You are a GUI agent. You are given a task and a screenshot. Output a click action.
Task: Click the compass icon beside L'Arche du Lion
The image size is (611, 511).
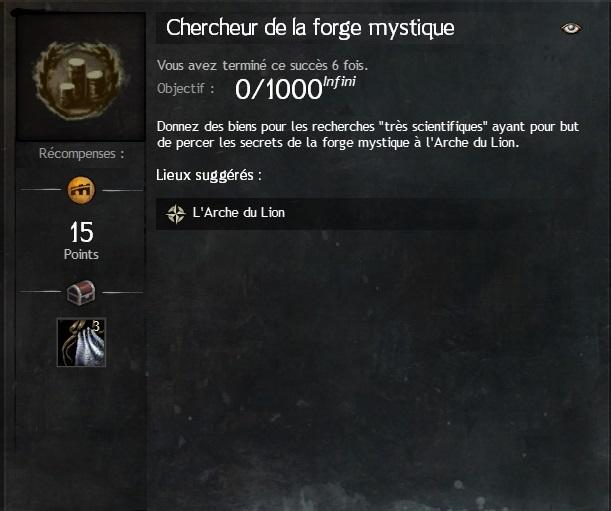(x=175, y=214)
